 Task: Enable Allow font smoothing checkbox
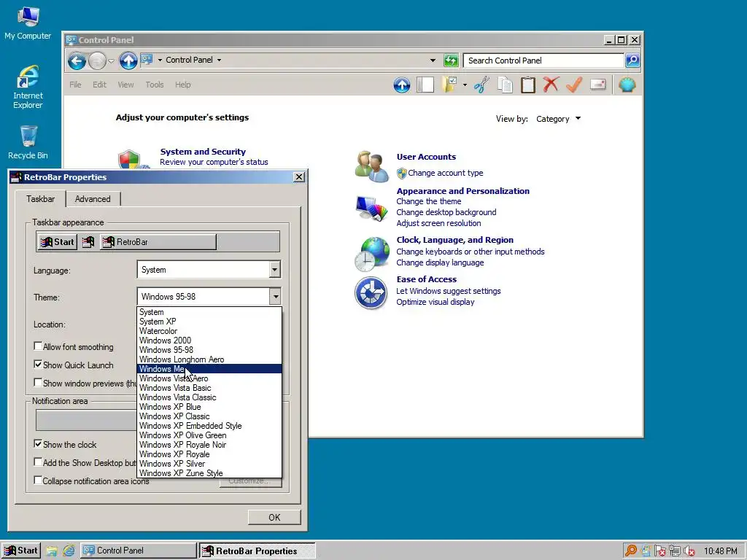38,346
